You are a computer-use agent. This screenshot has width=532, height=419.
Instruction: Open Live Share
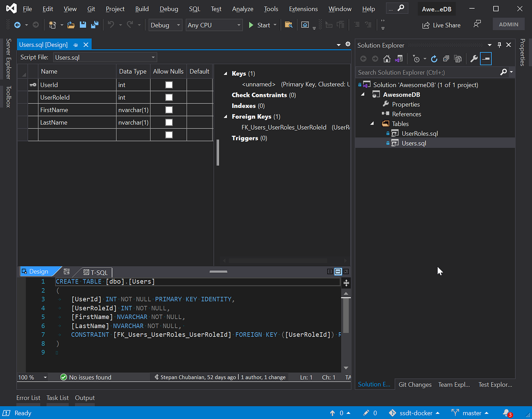441,25
